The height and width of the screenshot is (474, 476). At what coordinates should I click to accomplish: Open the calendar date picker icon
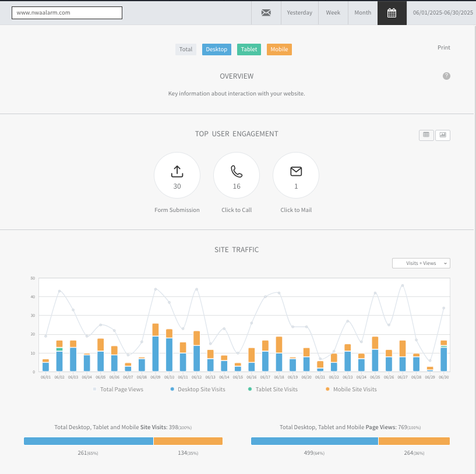pyautogui.click(x=392, y=13)
